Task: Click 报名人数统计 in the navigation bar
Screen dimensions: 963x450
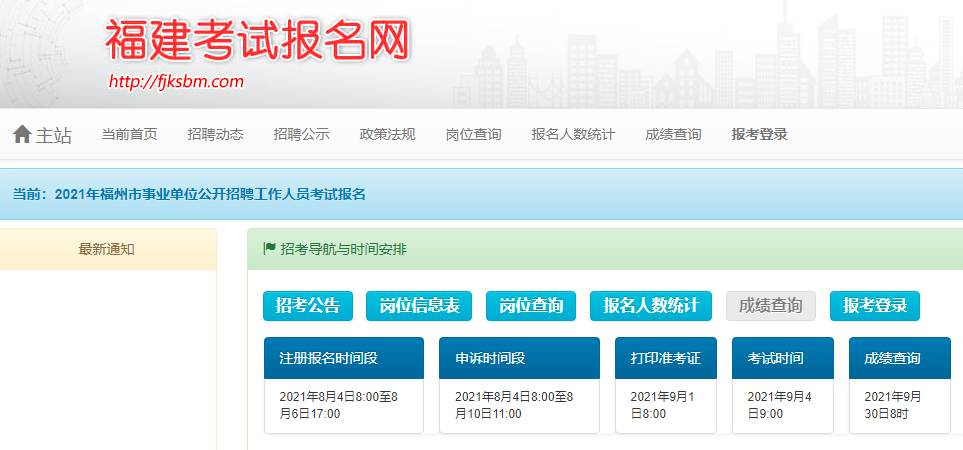Action: [x=573, y=134]
